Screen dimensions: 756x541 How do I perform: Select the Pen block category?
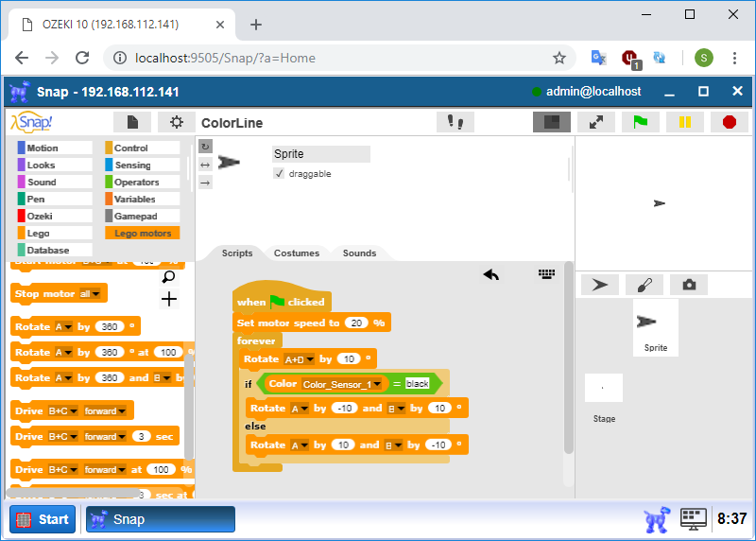tap(55, 199)
